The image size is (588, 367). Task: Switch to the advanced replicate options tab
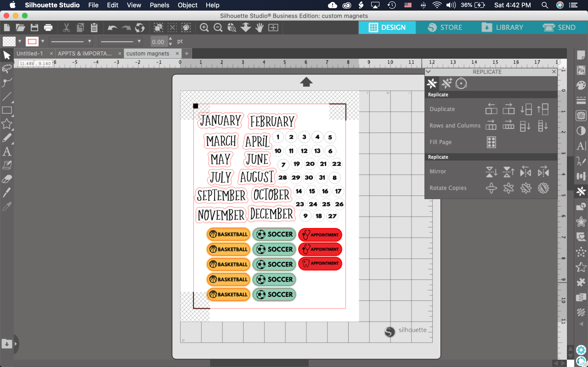(447, 83)
